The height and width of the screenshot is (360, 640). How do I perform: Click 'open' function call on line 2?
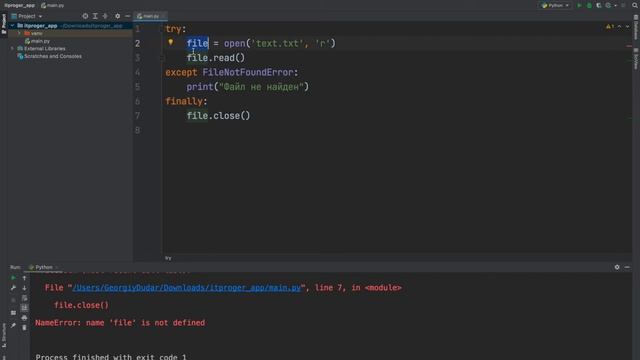click(234, 43)
